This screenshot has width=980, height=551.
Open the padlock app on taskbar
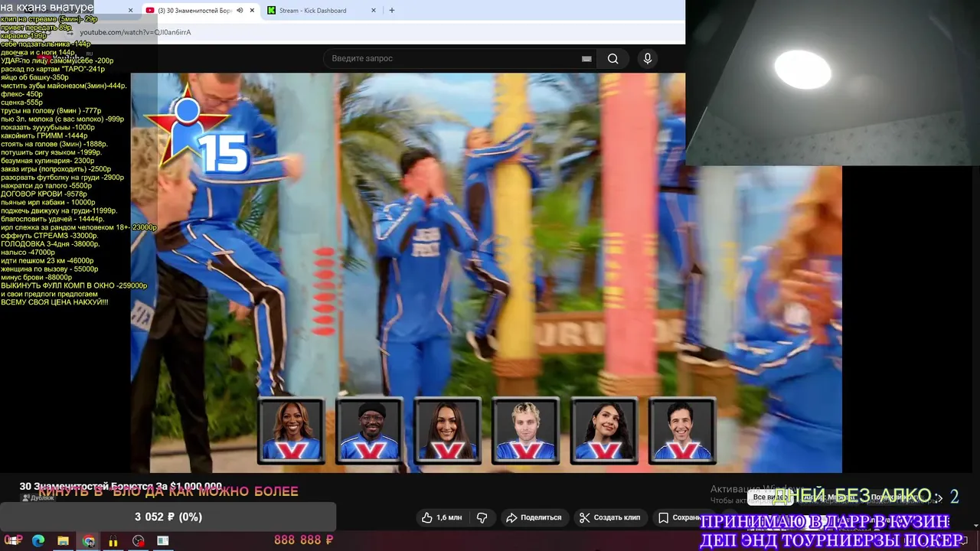[113, 541]
